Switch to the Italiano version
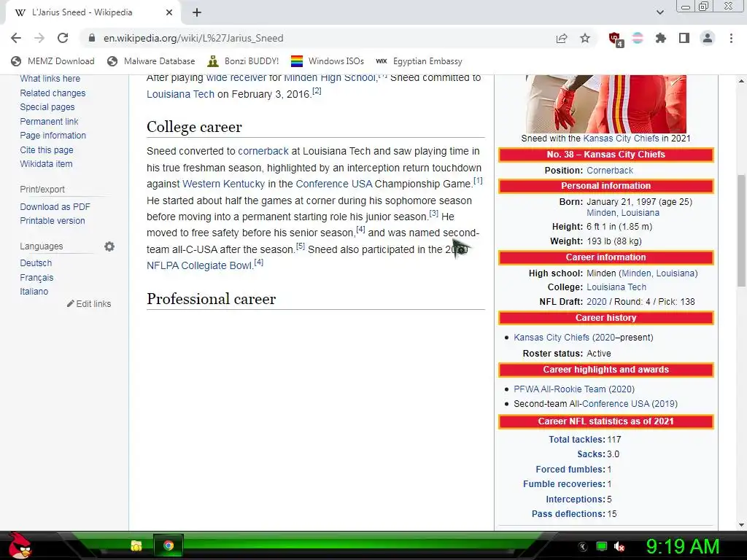This screenshot has height=560, width=747. click(x=34, y=292)
